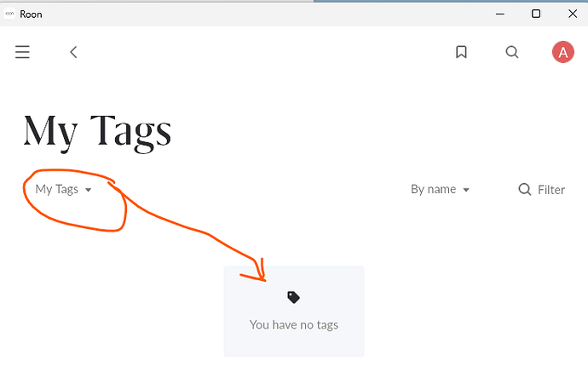This screenshot has width=588, height=372.
Task: Click the Roon app icon in the title bar
Action: click(9, 14)
